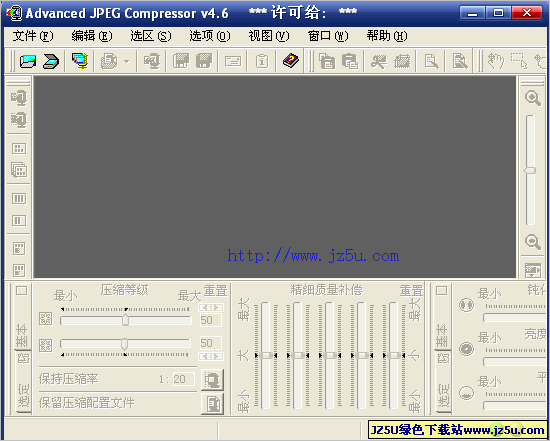The height and width of the screenshot is (441, 550).
Task: Click the square icon tab atop compression panel
Action: [x=22, y=291]
